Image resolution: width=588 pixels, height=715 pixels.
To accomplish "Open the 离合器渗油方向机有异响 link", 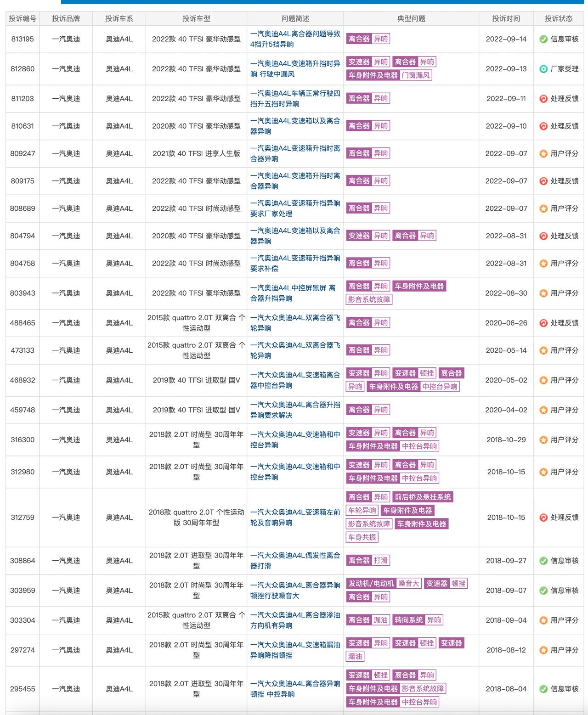I will [x=295, y=620].
